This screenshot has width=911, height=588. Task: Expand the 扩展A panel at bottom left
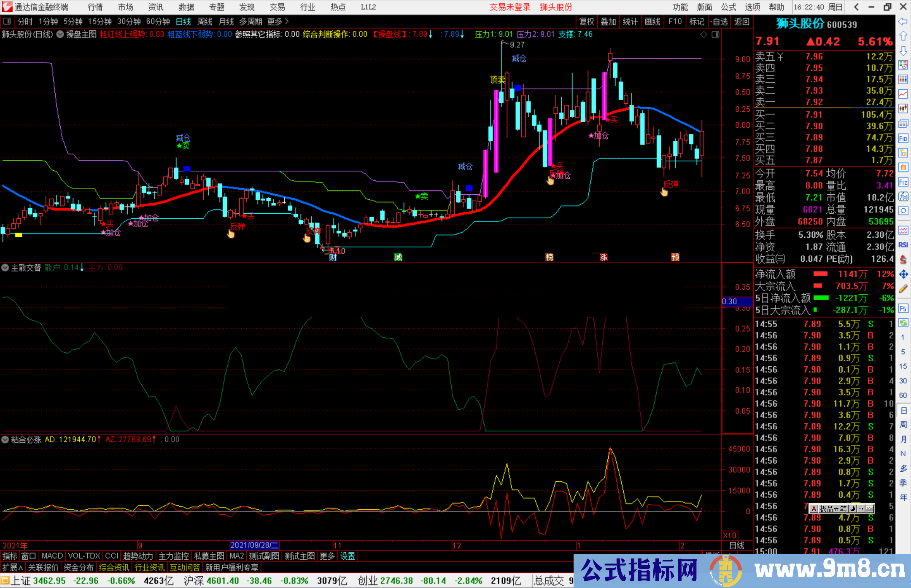coord(12,567)
